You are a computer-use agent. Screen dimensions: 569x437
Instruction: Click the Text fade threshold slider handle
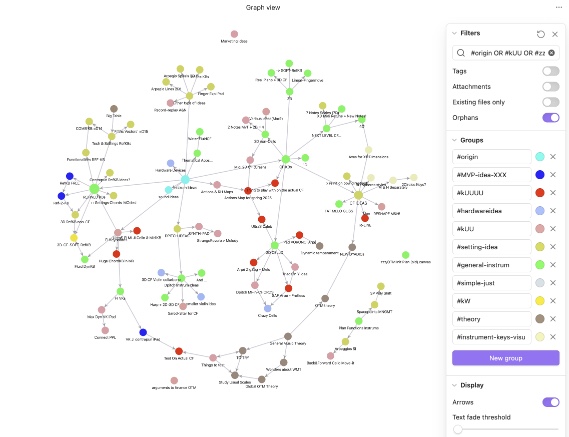tap(458, 429)
